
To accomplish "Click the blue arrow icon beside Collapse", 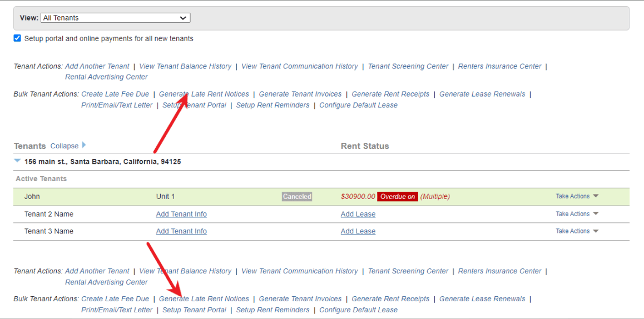I will tap(84, 145).
